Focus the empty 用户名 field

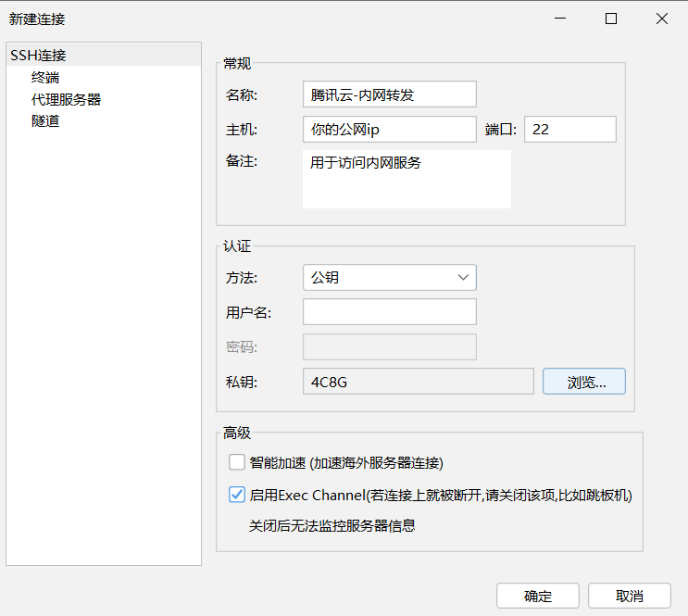click(x=389, y=312)
